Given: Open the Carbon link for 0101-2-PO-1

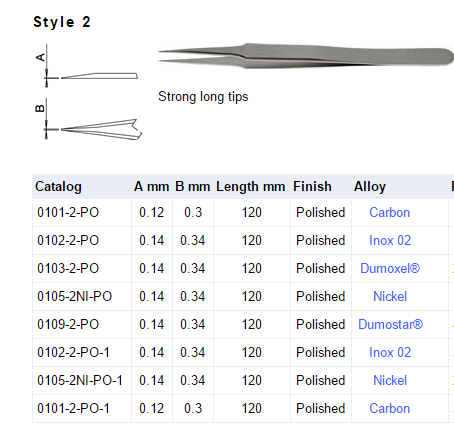Looking at the screenshot, I should 389,409.
